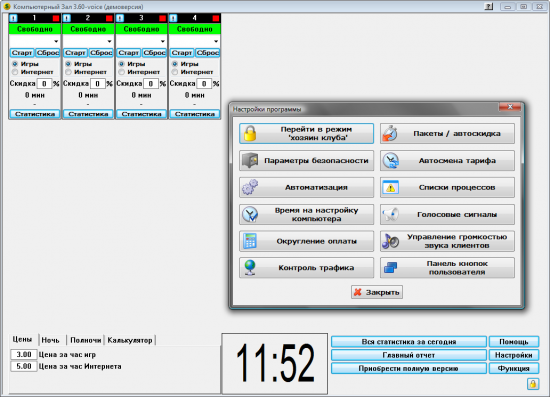Click the Скидка percent field on computer 4
Viewport: 550px width, 397px height.
pyautogui.click(x=204, y=84)
